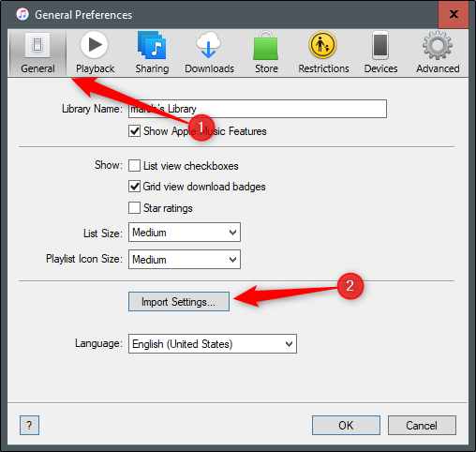Open help with the question mark button
The height and width of the screenshot is (452, 476).
click(x=29, y=426)
